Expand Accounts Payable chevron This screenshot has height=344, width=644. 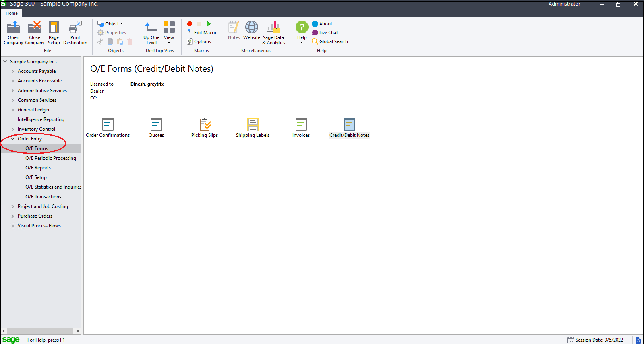13,71
